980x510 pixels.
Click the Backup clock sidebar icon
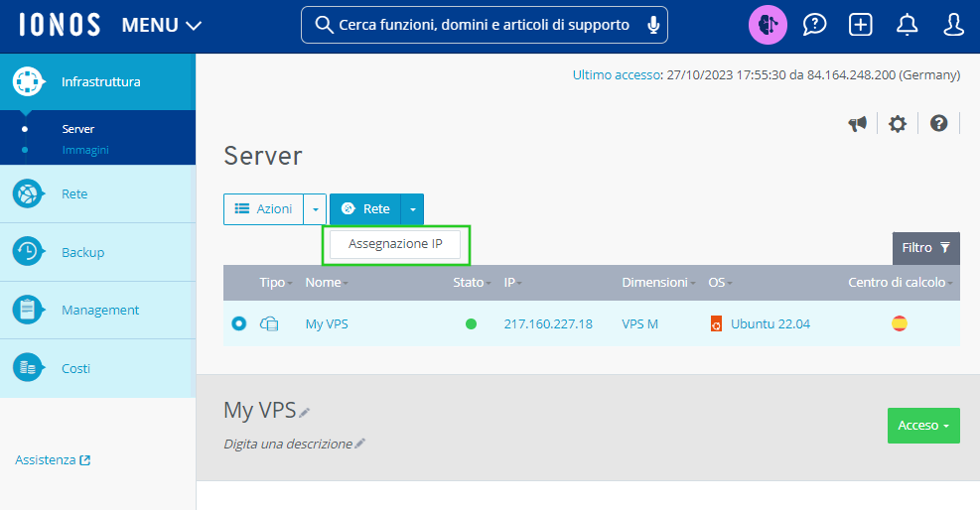click(x=28, y=252)
